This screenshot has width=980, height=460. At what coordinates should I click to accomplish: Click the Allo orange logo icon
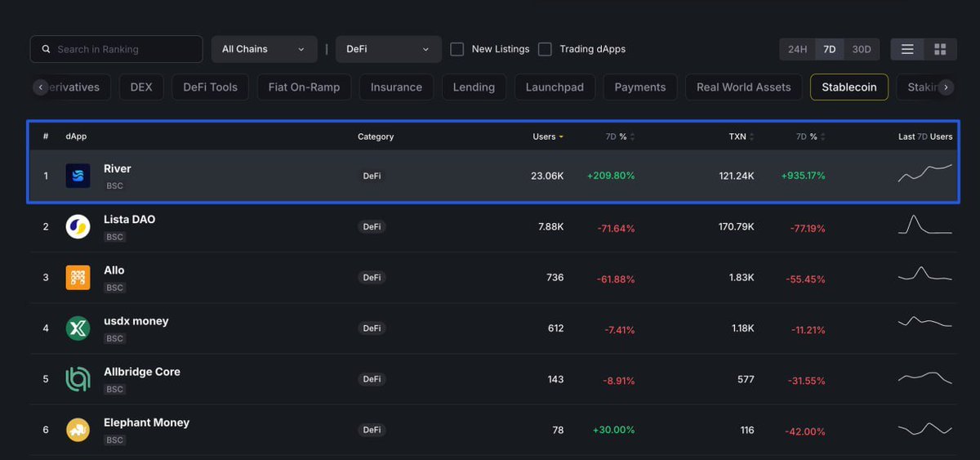coord(78,277)
